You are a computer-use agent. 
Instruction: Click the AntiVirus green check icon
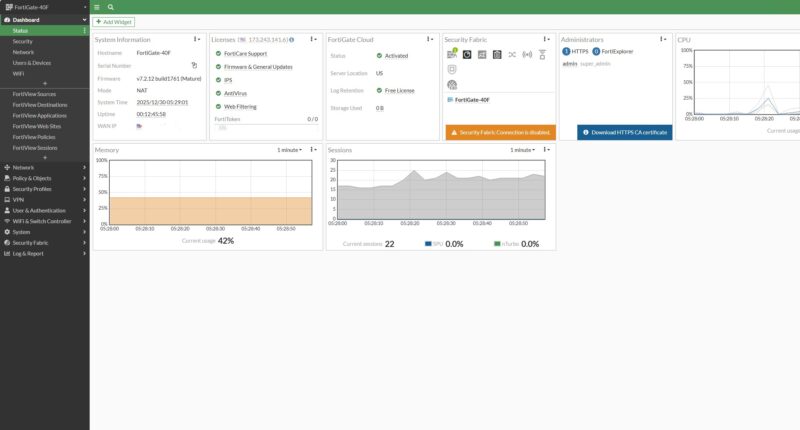pos(218,93)
